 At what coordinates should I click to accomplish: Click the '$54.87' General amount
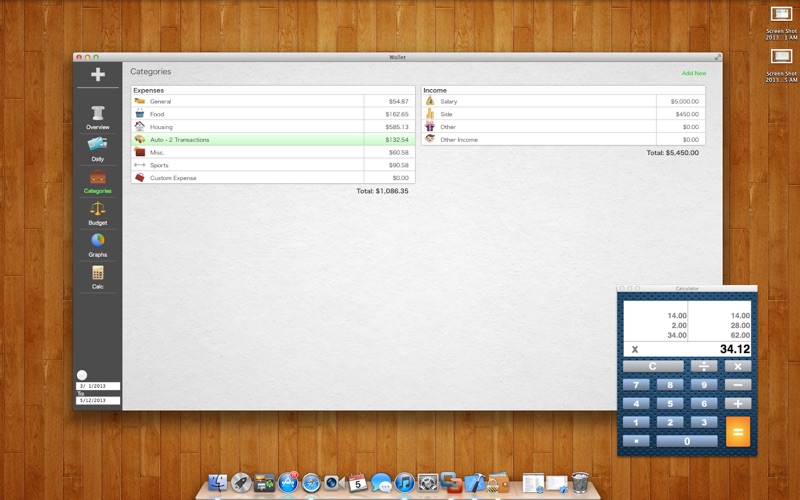(398, 102)
